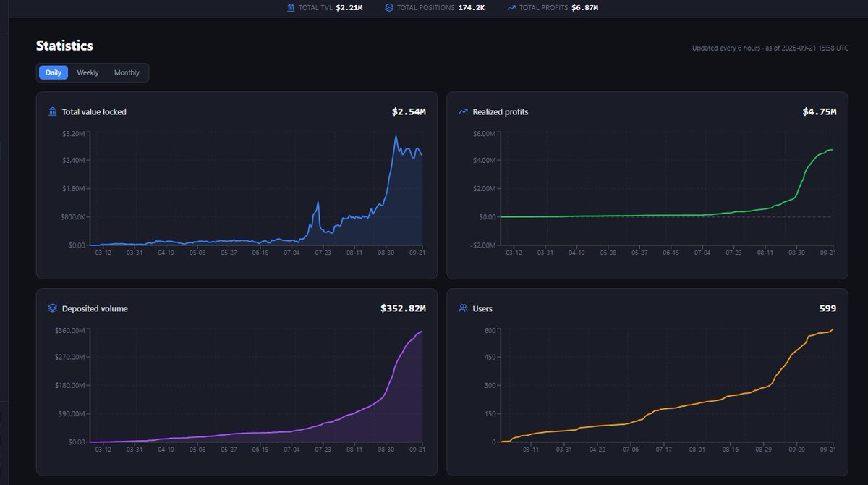Click the layers icon beside Deposited volume
868x485 pixels.
[53, 308]
